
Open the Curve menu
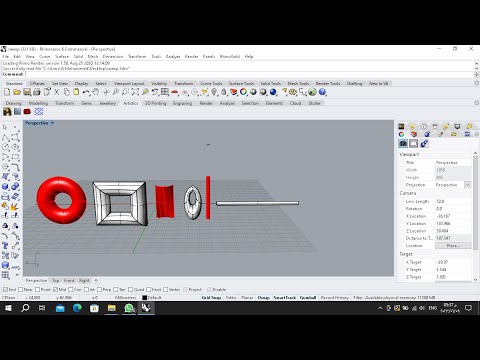click(x=45, y=56)
